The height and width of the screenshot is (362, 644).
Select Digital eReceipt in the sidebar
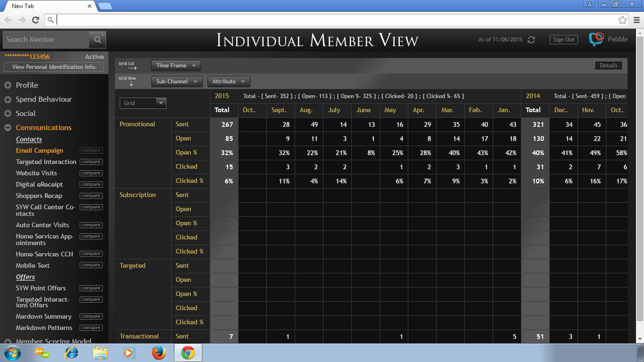point(39,184)
